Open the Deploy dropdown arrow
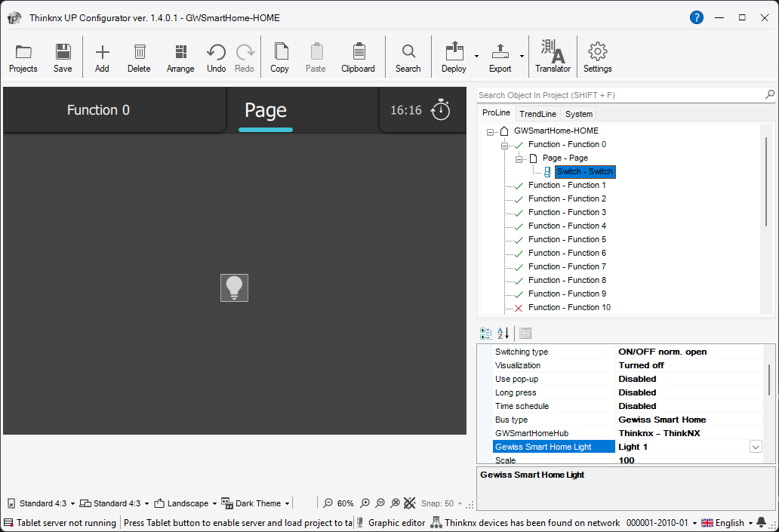Viewport: 779px width, 532px height. pyautogui.click(x=476, y=57)
